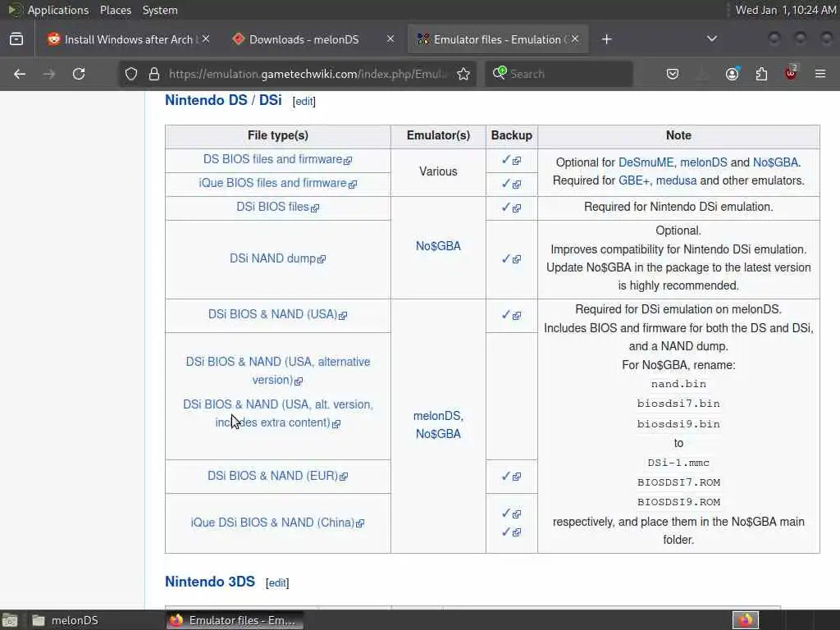This screenshot has width=840, height=630.
Task: Close the Downloads - melonDS tab
Action: 390,39
